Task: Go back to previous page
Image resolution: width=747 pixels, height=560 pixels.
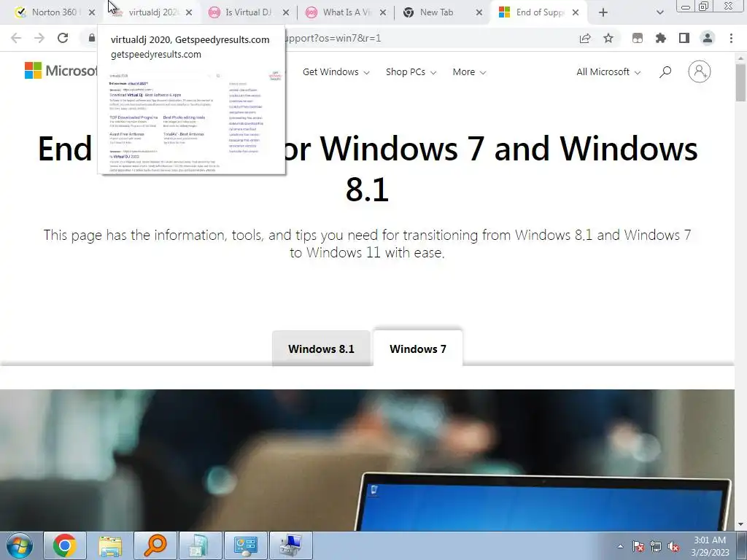Action: pyautogui.click(x=16, y=38)
